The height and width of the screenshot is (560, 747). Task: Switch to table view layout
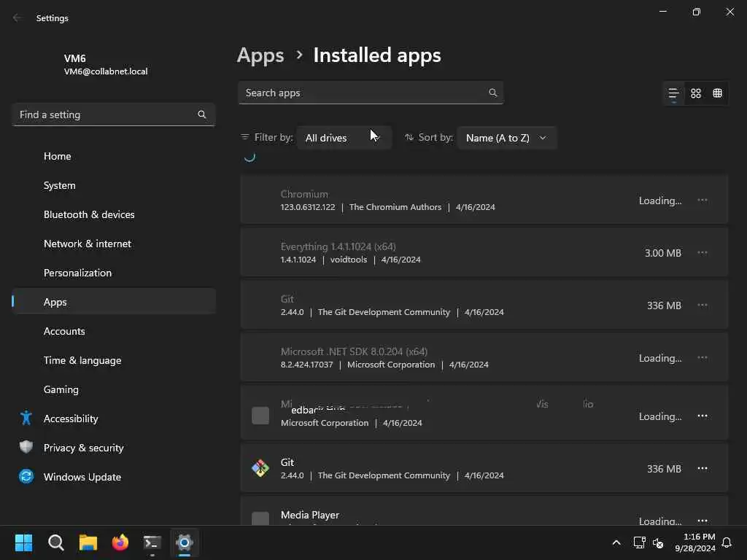718,93
